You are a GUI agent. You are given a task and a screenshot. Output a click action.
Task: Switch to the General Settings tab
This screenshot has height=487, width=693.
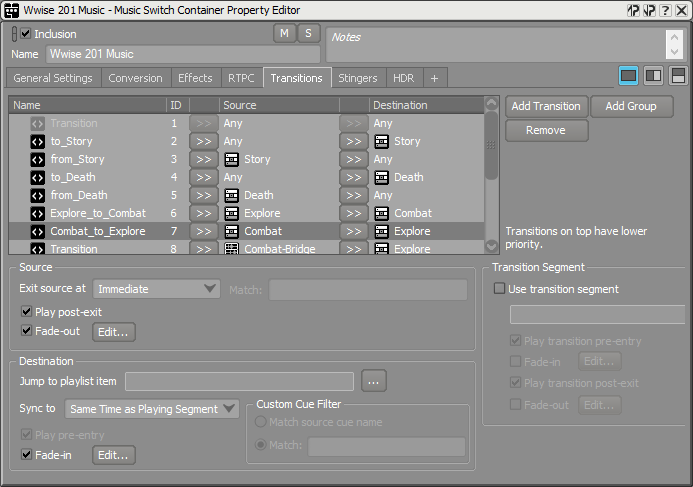[x=53, y=78]
